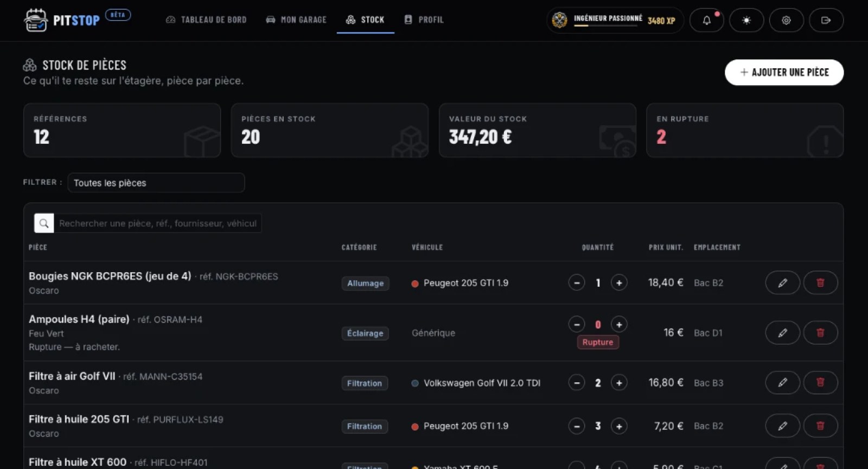868x469 pixels.
Task: Decrease quantity of Filtre à air Golf VII
Action: click(x=577, y=383)
